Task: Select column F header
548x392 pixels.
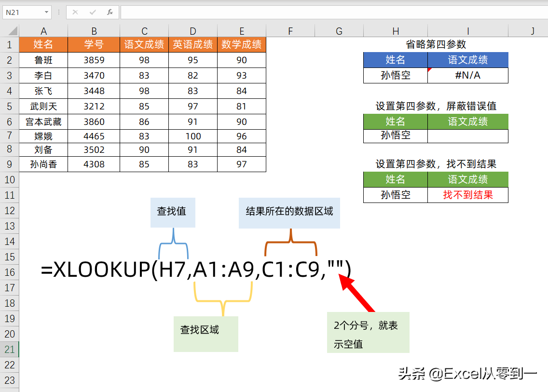Action: click(290, 31)
